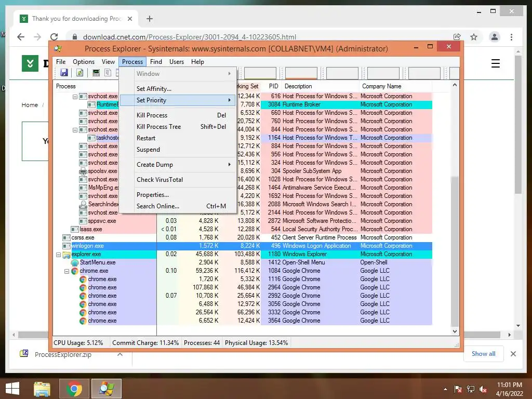
Task: Click the lsass.exe process icon
Action: 75,229
